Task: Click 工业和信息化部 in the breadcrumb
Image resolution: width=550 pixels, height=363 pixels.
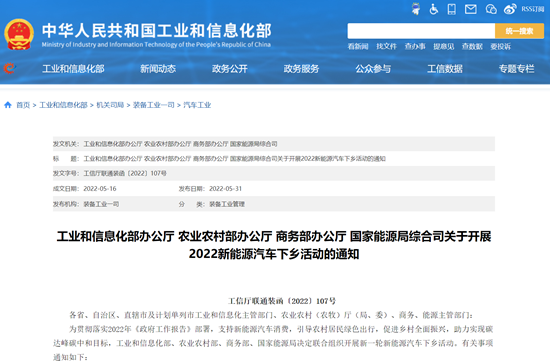Action: pyautogui.click(x=63, y=105)
